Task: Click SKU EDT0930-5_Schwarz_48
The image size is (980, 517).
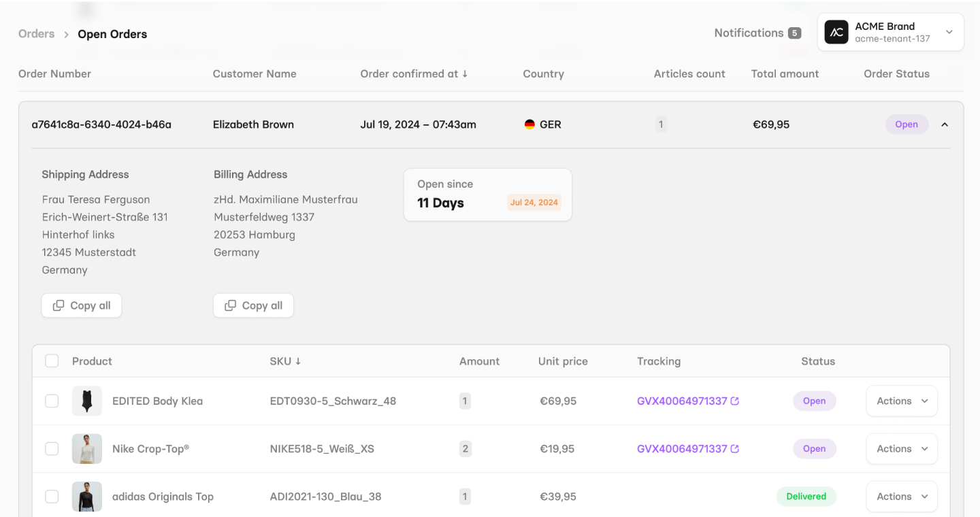Action: click(333, 401)
